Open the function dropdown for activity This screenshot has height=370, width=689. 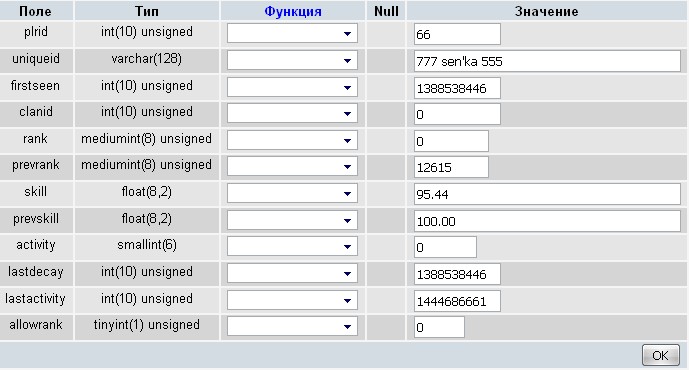coord(292,247)
